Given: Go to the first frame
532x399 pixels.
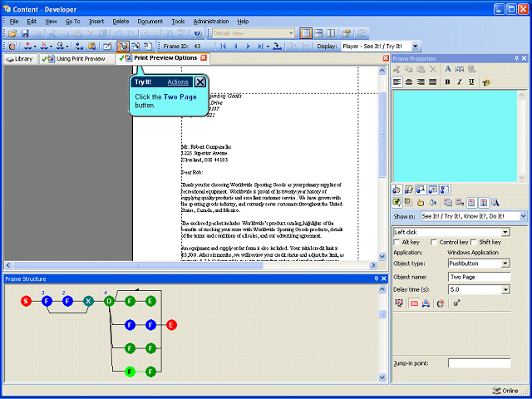Looking at the screenshot, I should [223, 47].
